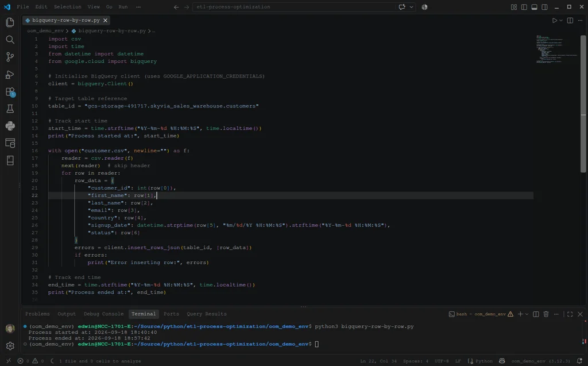
Task: Click Ln 22, Col 34 cursor position
Action: click(378, 361)
